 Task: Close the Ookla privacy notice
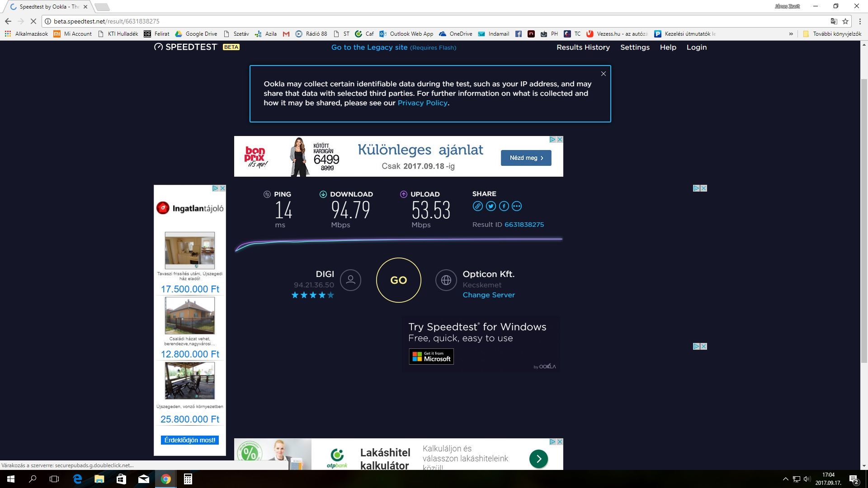[603, 74]
